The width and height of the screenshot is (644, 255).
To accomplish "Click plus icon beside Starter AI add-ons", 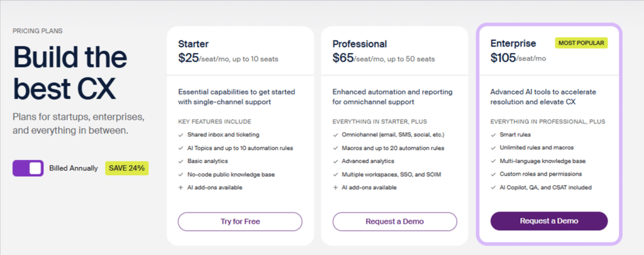I will tap(180, 187).
